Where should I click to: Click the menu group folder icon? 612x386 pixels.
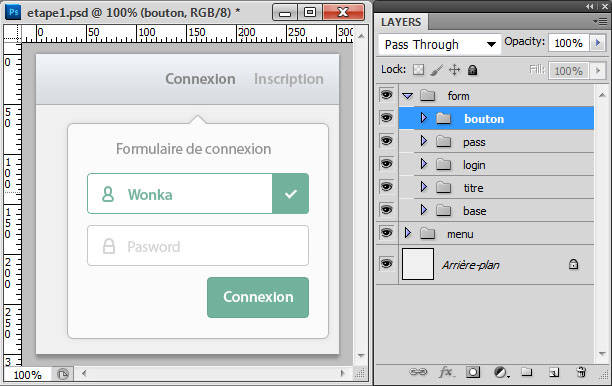428,233
